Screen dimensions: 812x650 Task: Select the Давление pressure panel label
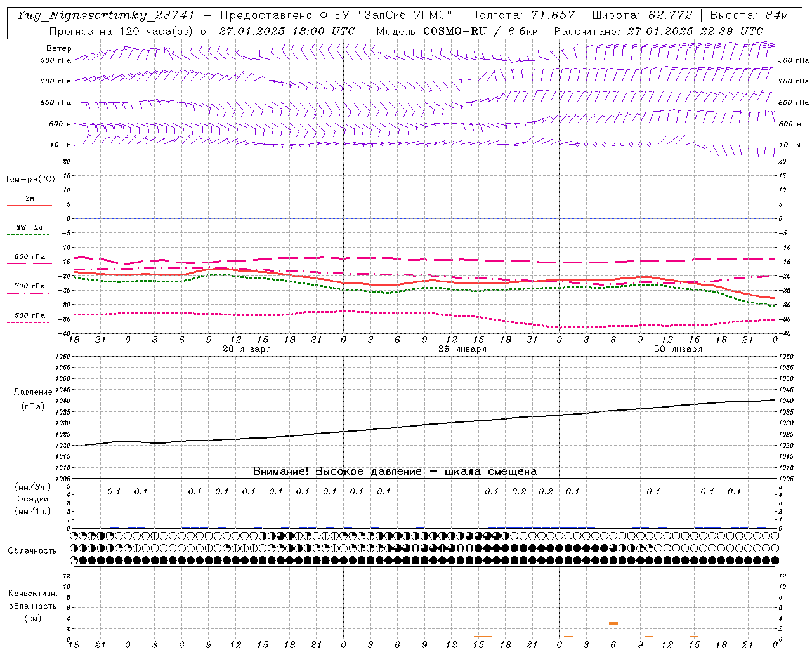(x=33, y=392)
